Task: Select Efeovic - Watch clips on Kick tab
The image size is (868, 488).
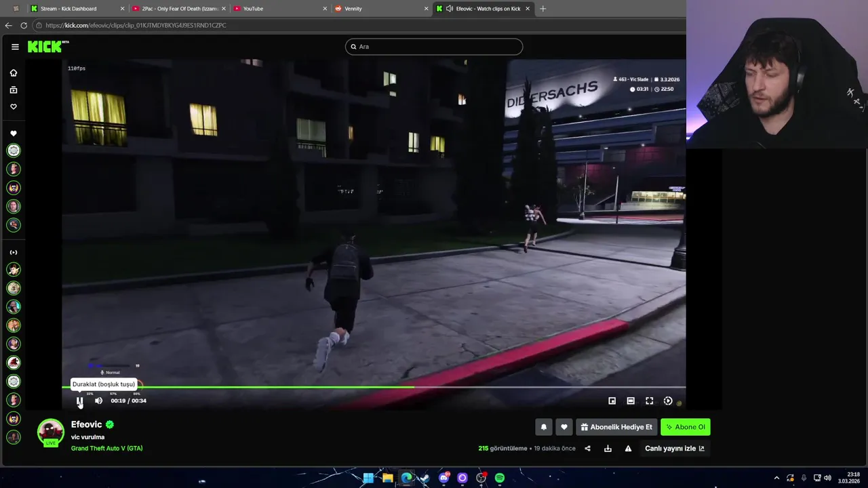Action: [x=483, y=9]
